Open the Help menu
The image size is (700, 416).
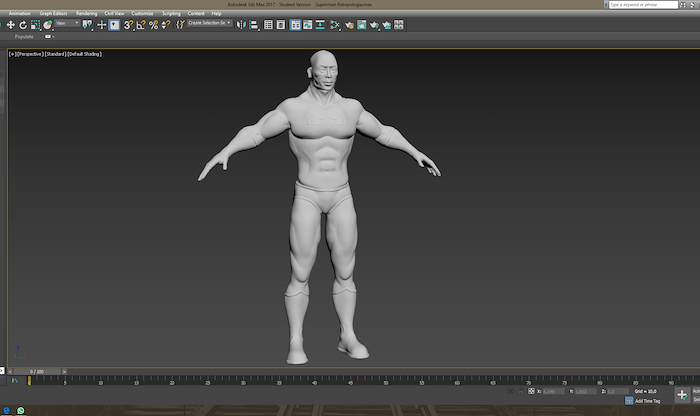[217, 13]
